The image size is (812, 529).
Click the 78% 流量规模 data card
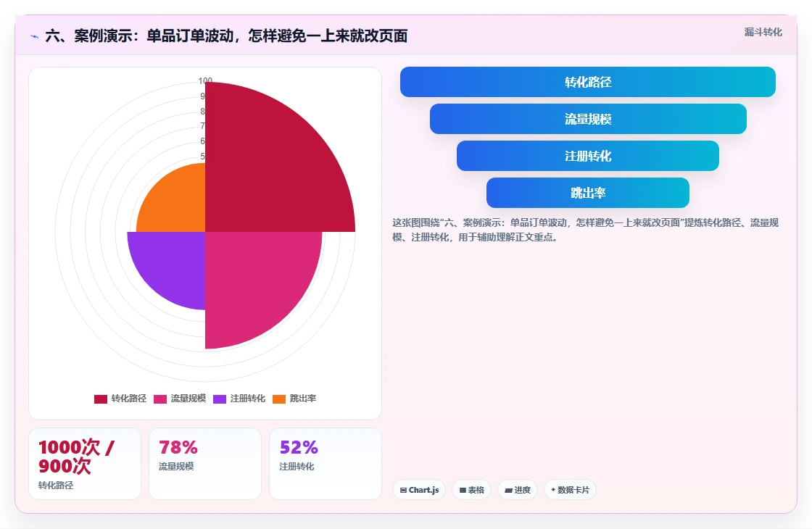tap(205, 464)
